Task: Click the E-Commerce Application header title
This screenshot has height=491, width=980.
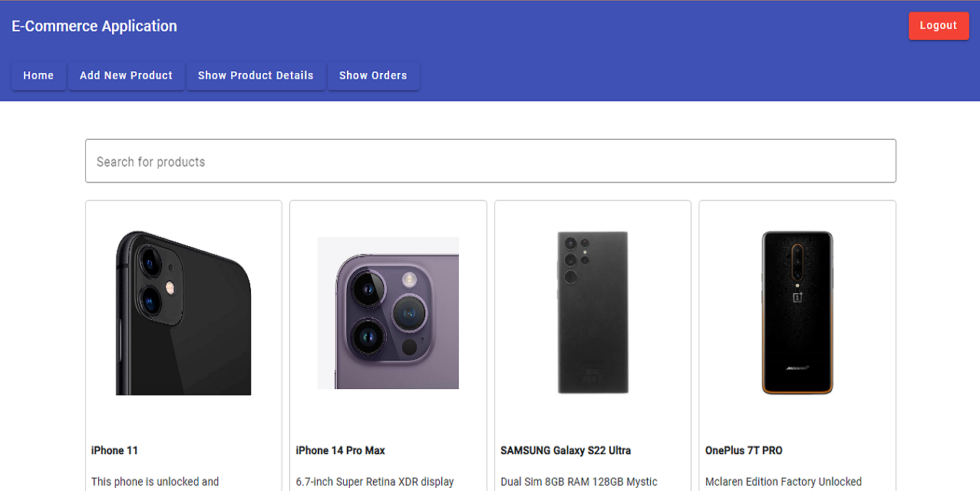Action: (x=93, y=25)
